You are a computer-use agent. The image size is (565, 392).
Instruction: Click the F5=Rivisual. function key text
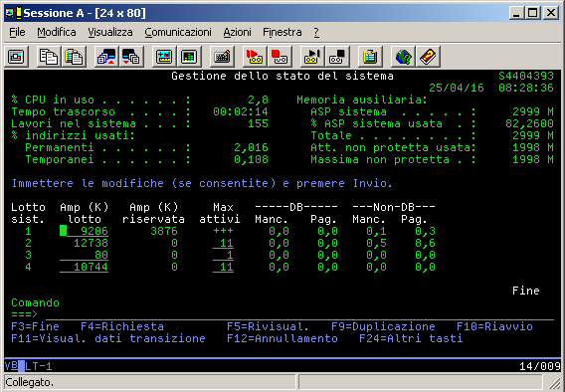268,326
